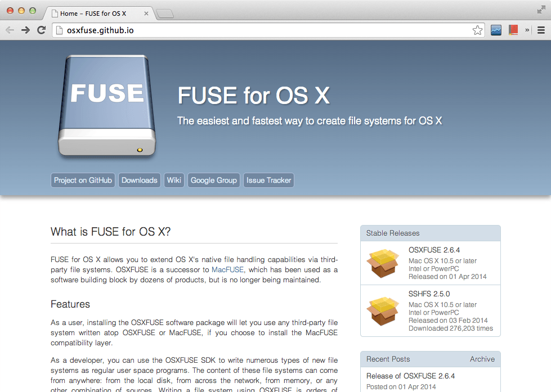Reload the page with the refresh icon
The width and height of the screenshot is (551, 392).
(42, 30)
